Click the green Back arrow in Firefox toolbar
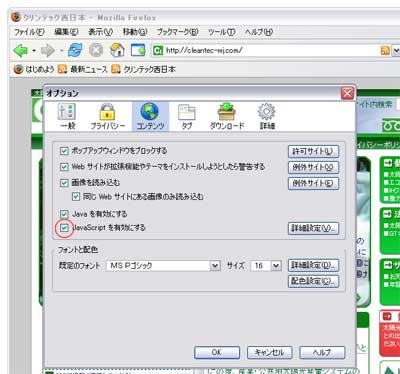400x374 pixels. point(20,51)
